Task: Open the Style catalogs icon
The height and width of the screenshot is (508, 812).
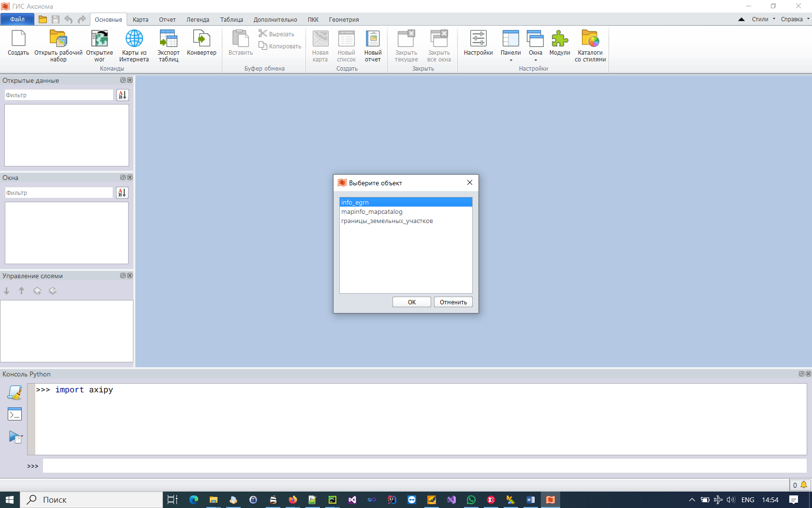Action: (x=590, y=39)
